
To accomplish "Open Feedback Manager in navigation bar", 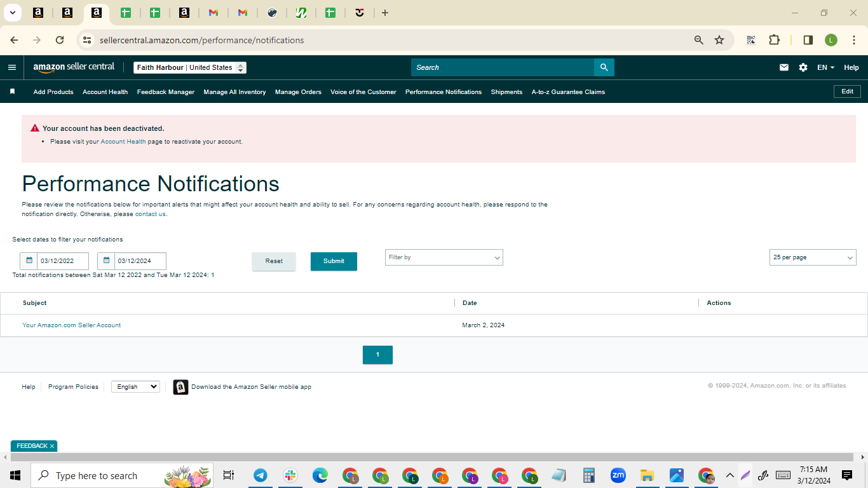I will pyautogui.click(x=166, y=92).
